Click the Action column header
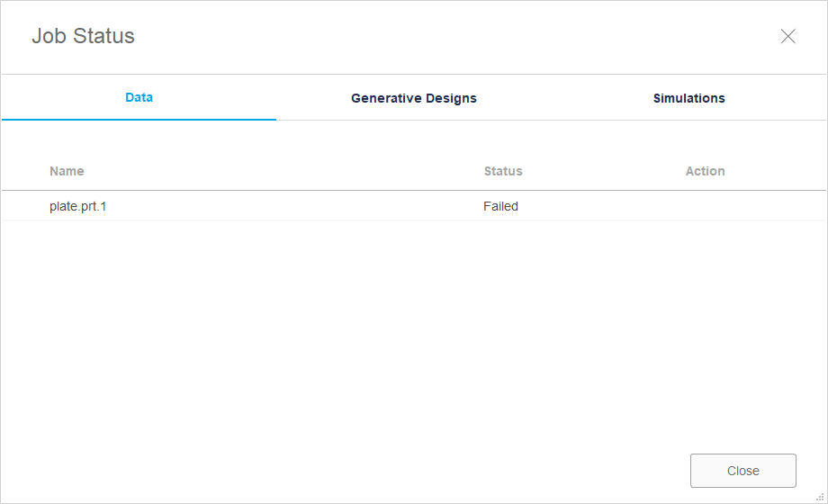Screen dimensions: 828x504 [x=705, y=171]
